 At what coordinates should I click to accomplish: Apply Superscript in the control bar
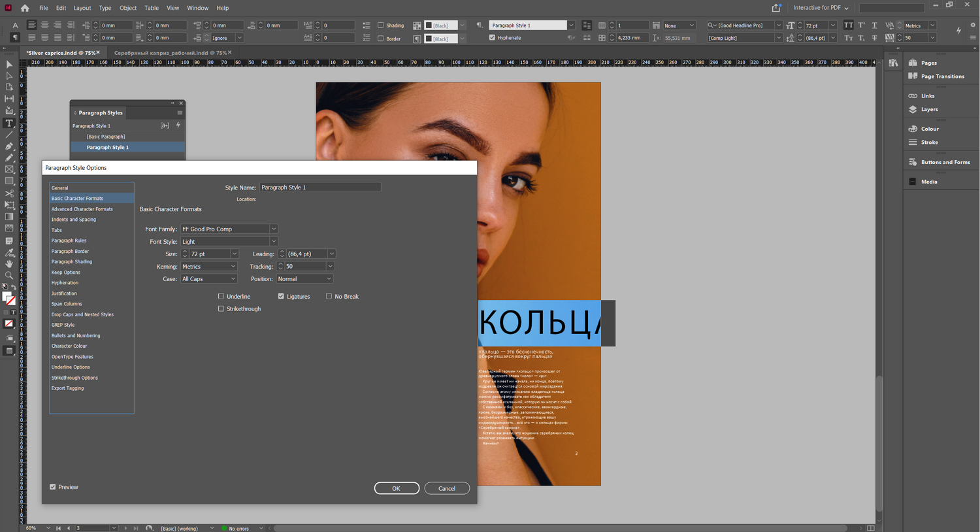point(861,25)
